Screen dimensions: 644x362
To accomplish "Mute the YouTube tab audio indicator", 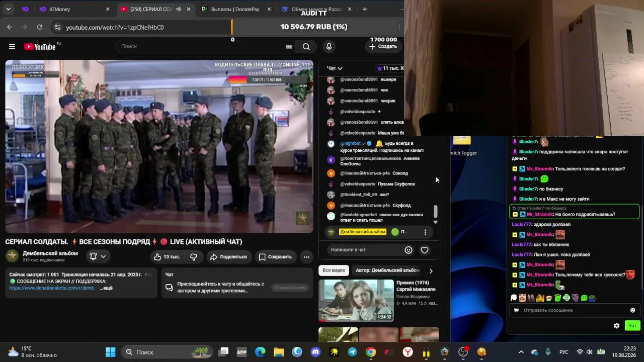I will point(179,9).
